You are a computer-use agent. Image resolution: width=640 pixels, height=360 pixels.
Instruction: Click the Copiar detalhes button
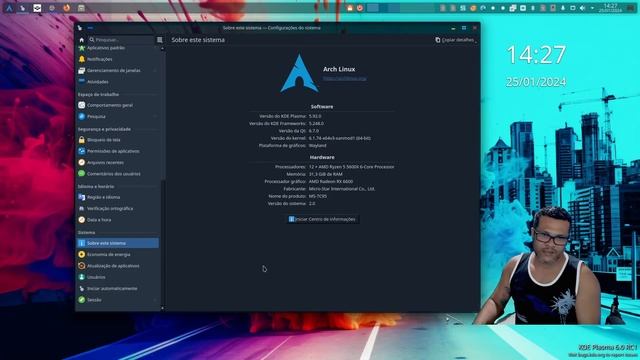(455, 40)
